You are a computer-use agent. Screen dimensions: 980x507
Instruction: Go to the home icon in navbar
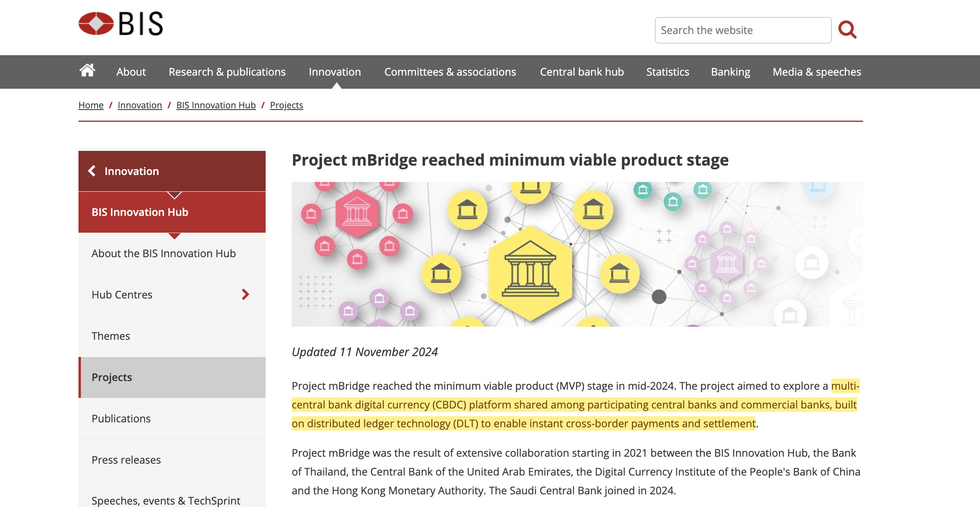pyautogui.click(x=87, y=71)
